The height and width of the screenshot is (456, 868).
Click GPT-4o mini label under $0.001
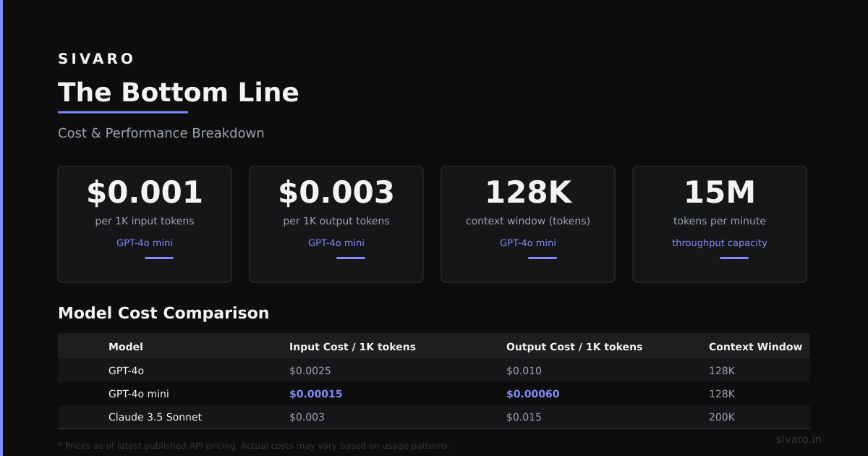[x=145, y=243]
